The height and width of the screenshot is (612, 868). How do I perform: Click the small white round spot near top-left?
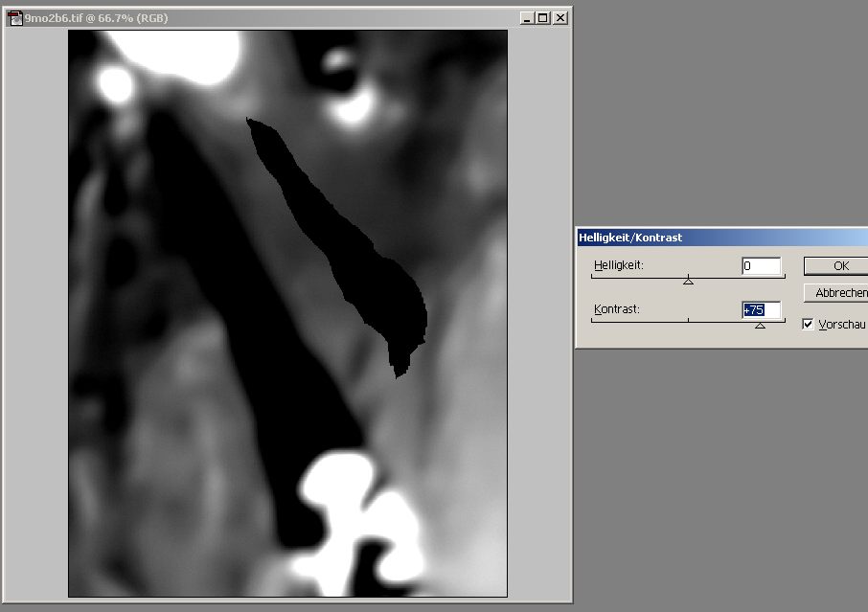pos(116,85)
